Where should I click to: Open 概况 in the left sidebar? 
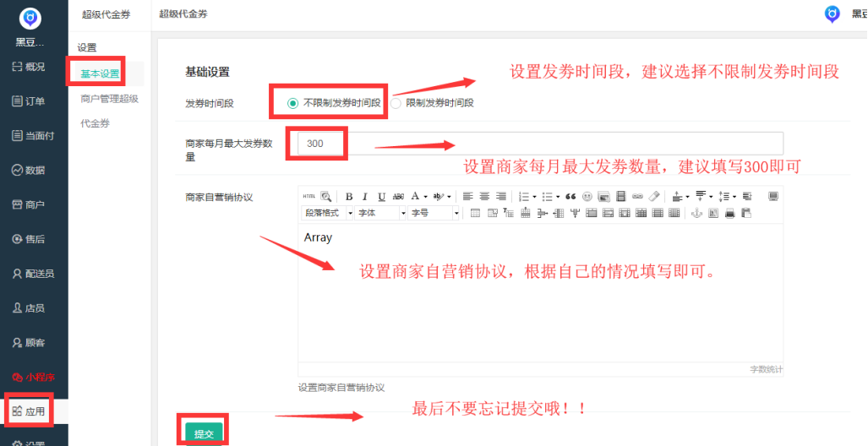pos(29,67)
